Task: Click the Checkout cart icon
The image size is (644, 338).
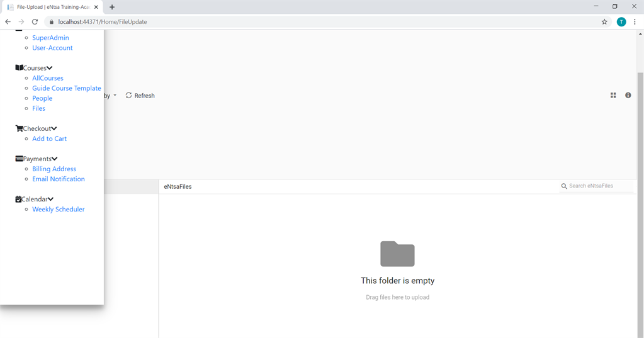Action: pyautogui.click(x=19, y=128)
